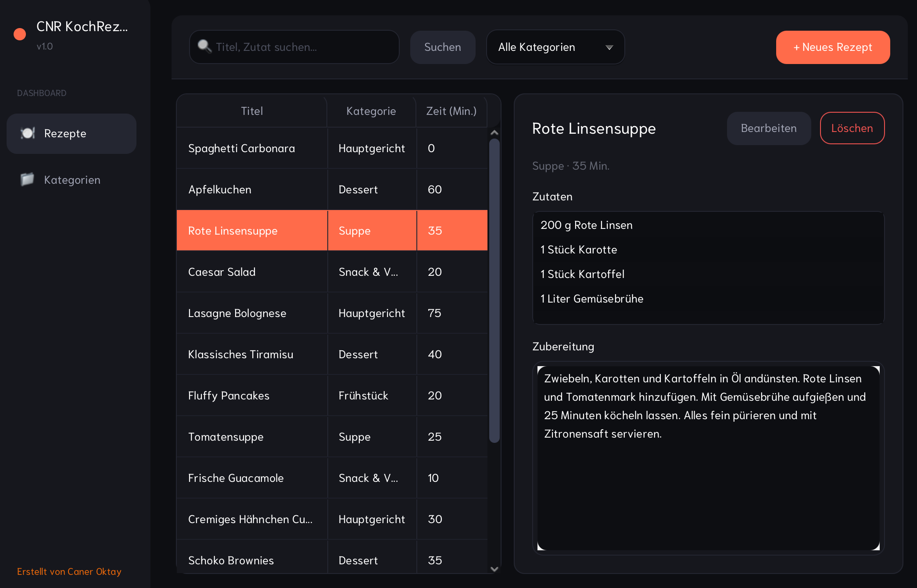917x588 pixels.
Task: Click the time value 75 for Lasagne
Action: (x=452, y=313)
